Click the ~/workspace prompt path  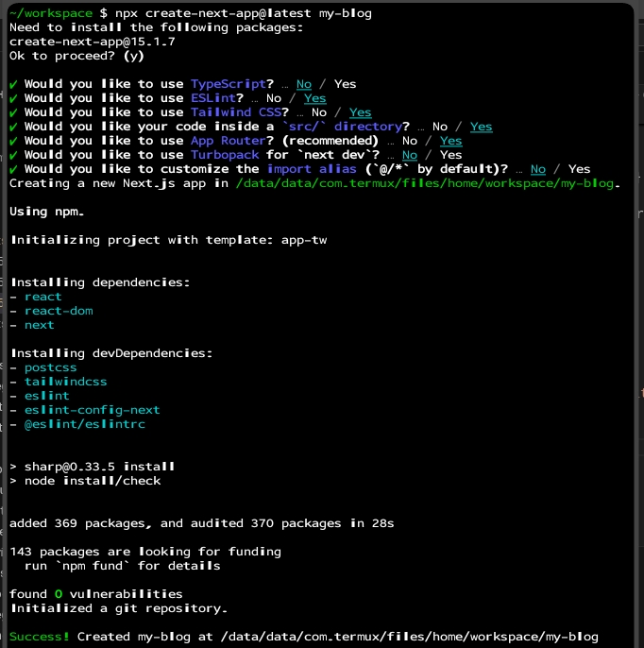51,13
